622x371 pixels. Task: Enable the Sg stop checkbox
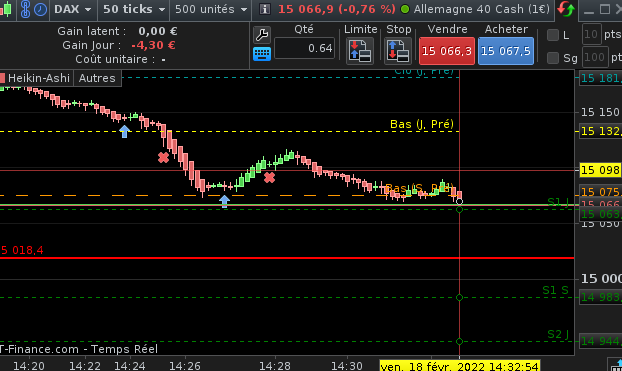(x=553, y=58)
